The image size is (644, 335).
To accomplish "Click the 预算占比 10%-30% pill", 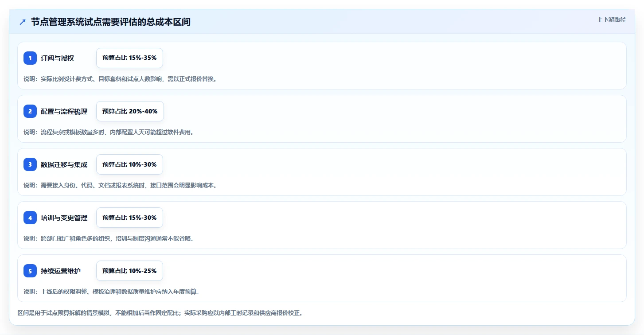I will coord(129,164).
